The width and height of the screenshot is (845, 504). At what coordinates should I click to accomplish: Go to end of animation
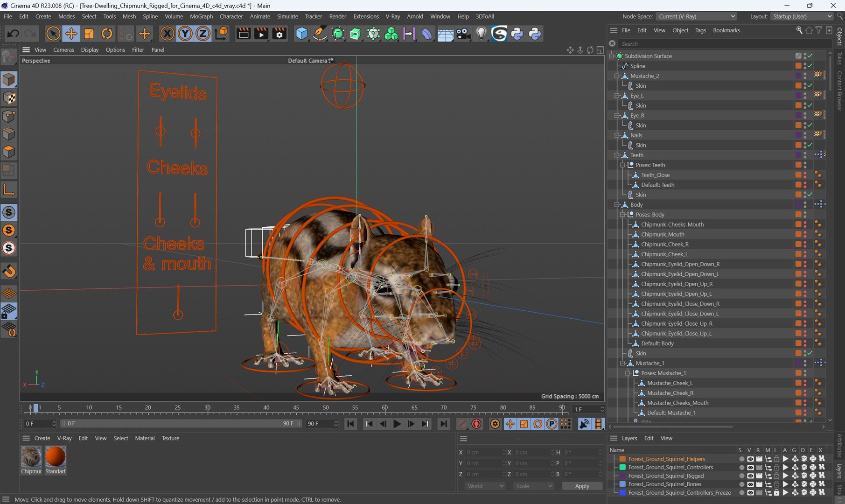click(444, 424)
